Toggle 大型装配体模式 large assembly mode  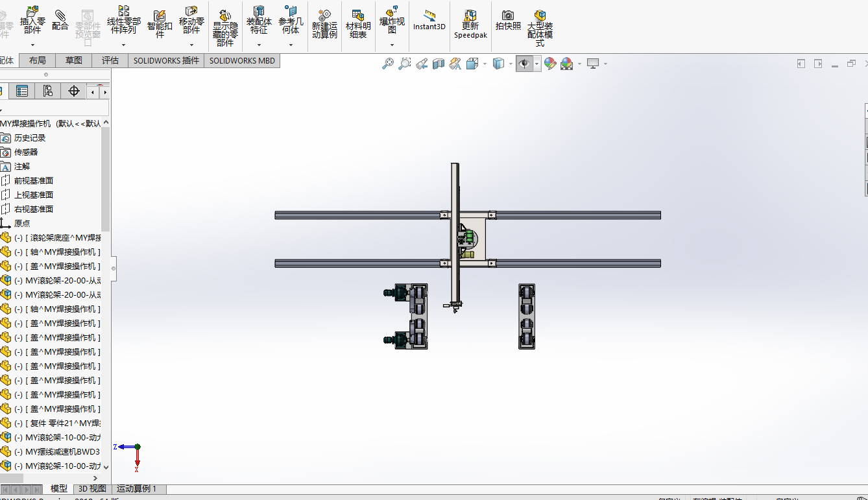pyautogui.click(x=540, y=28)
